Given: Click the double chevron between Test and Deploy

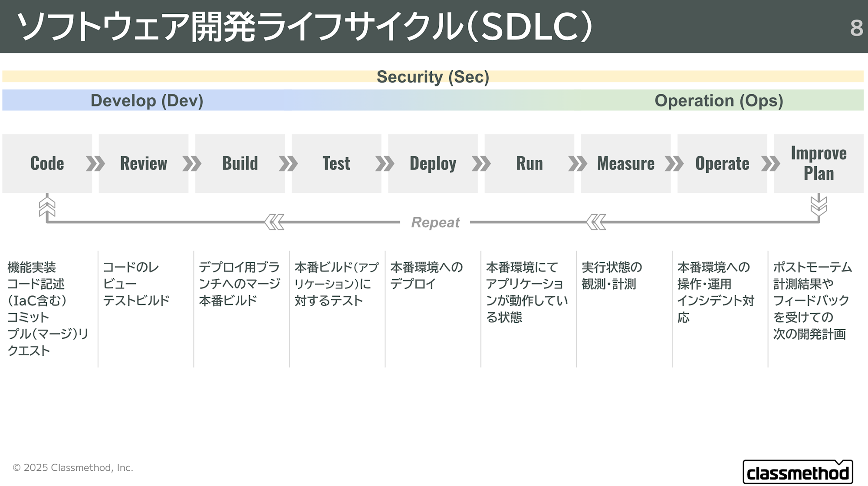Looking at the screenshot, I should (385, 164).
